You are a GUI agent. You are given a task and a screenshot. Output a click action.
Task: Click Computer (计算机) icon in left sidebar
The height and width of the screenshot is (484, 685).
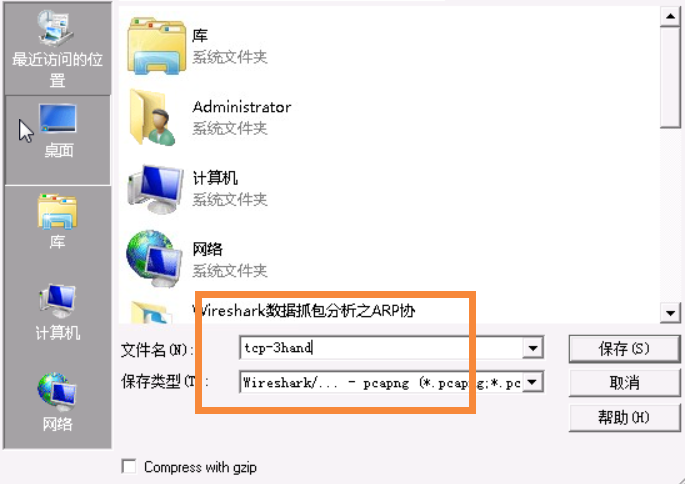tap(57, 312)
